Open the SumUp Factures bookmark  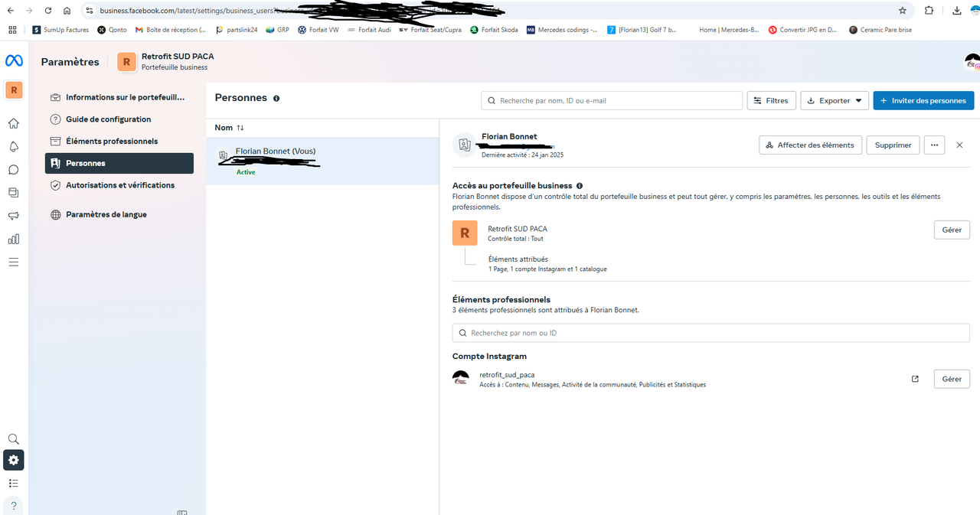click(60, 30)
